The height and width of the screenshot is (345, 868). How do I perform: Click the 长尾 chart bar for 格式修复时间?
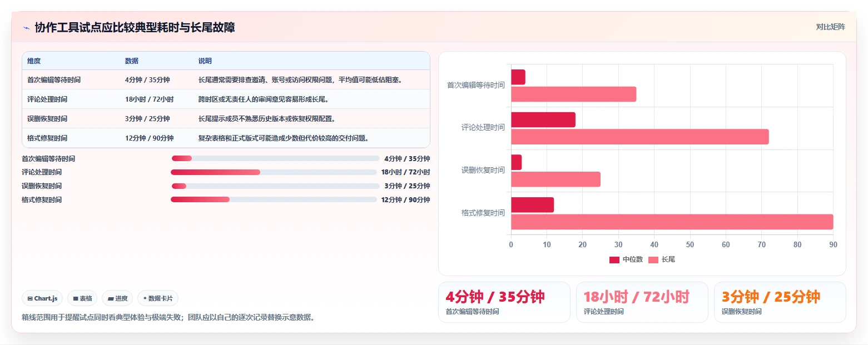672,222
